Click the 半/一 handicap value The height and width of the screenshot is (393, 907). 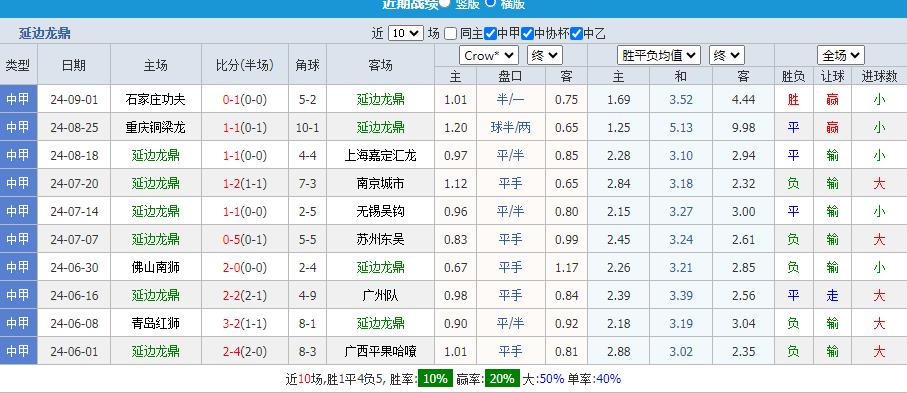(510, 100)
